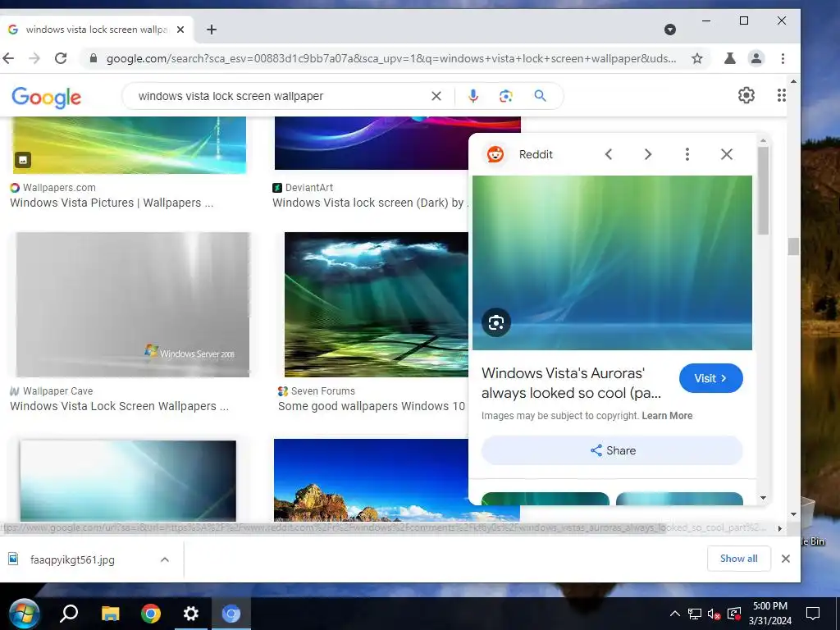Open downloaded file faaqpyikgt561.jpg
840x630 pixels.
click(72, 559)
